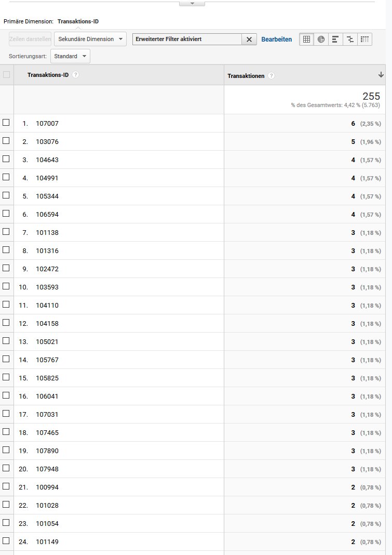
Task: Select the checkbox for transaction 107948
Action: (x=6, y=468)
